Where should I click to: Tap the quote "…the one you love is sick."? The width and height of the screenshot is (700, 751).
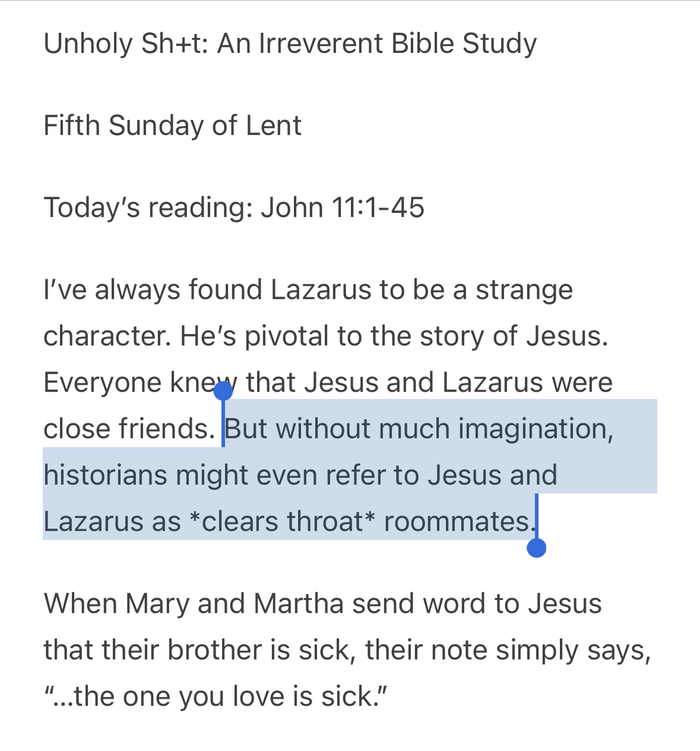coord(216,696)
